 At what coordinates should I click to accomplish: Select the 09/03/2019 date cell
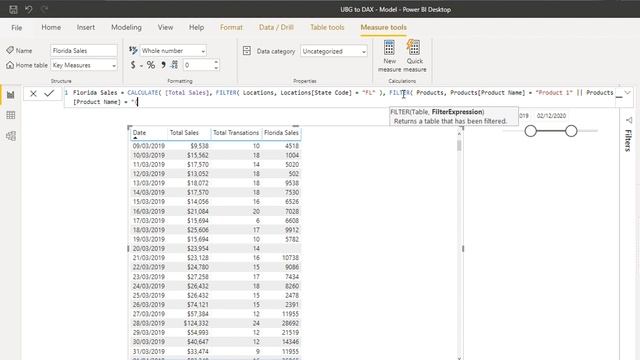149,146
